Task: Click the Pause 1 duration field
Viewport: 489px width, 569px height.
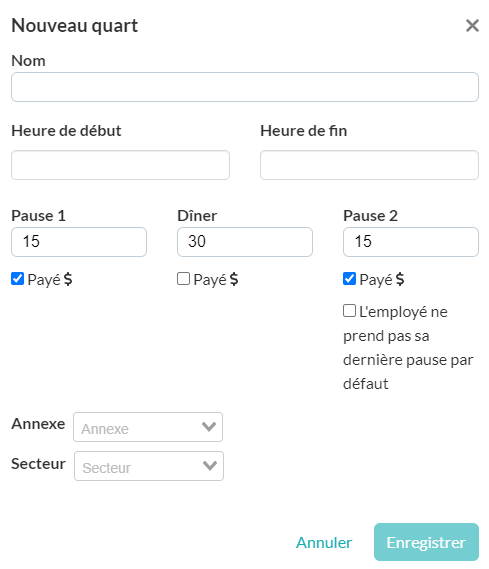Action: tap(79, 242)
